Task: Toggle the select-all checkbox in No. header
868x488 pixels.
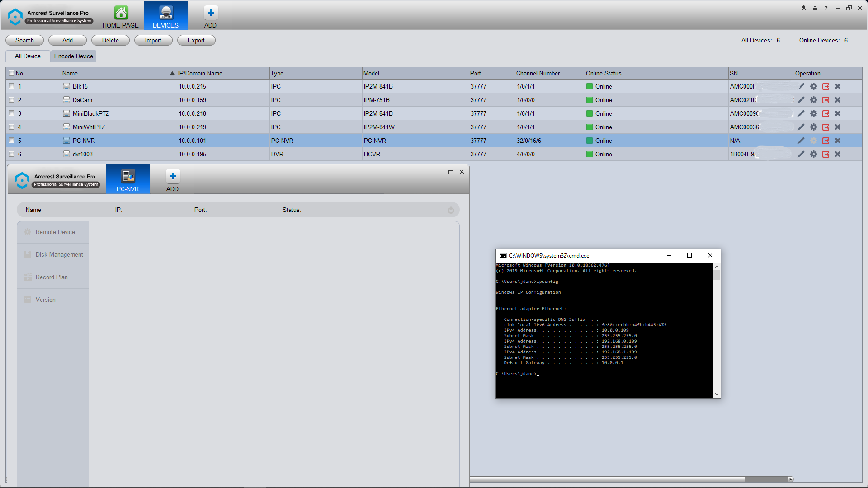Action: (12, 73)
